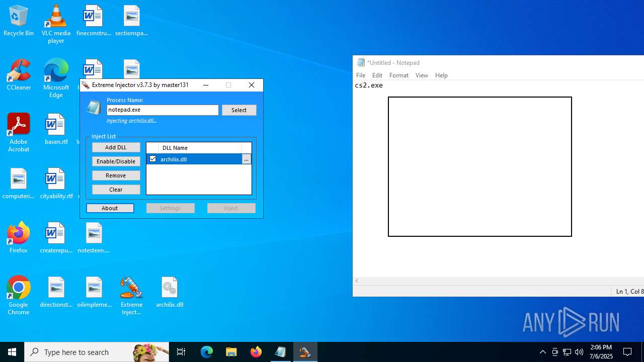Viewport: 644px width, 362px height.
Task: Open Notepad Help menu
Action: click(x=441, y=75)
